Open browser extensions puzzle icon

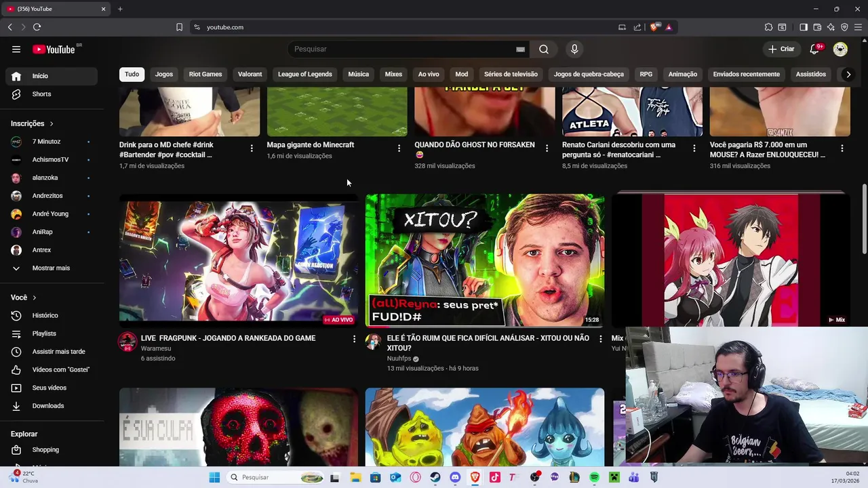(768, 27)
